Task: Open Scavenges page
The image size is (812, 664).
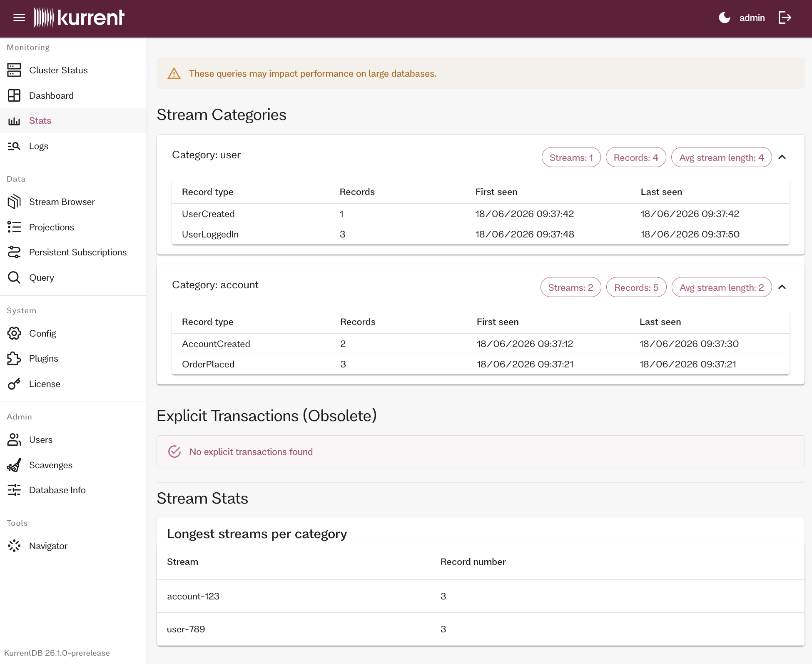Action: click(73, 465)
